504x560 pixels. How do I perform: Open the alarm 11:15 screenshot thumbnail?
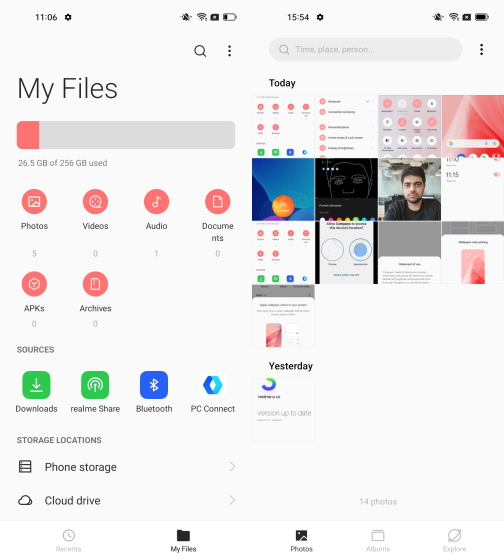(473, 189)
